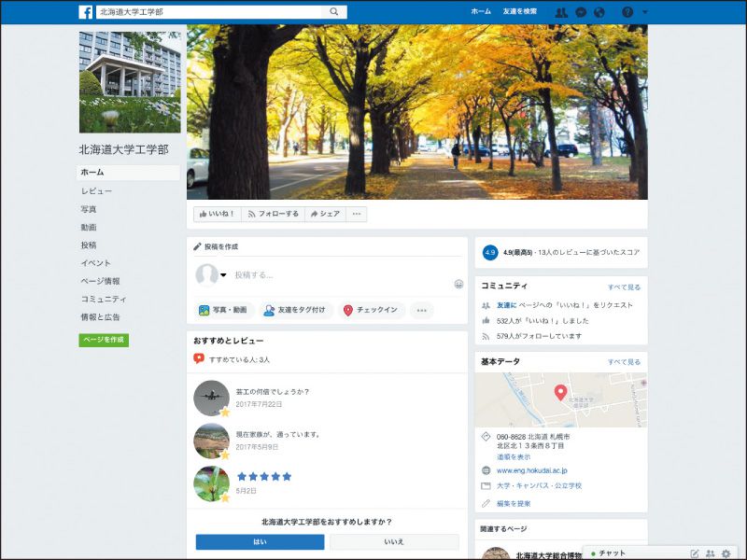Click the 写真・動画 composer button

point(223,310)
